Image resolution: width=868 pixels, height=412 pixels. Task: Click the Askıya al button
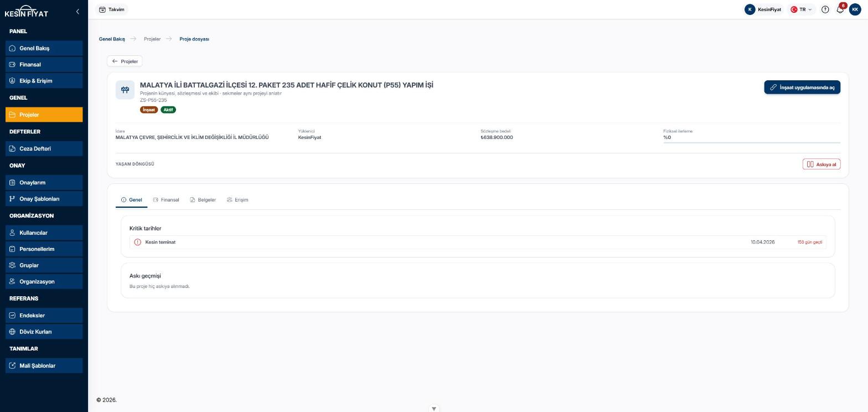pyautogui.click(x=821, y=164)
